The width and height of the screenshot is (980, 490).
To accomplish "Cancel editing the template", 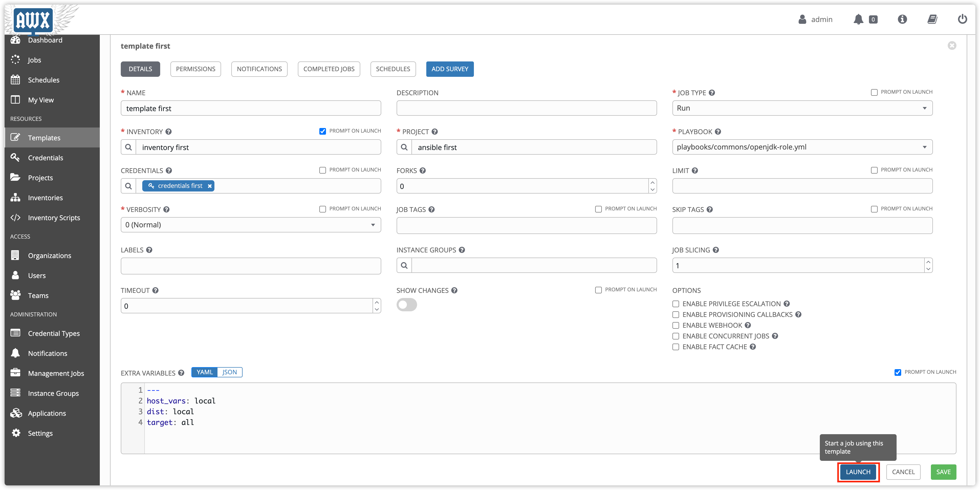I will point(903,472).
